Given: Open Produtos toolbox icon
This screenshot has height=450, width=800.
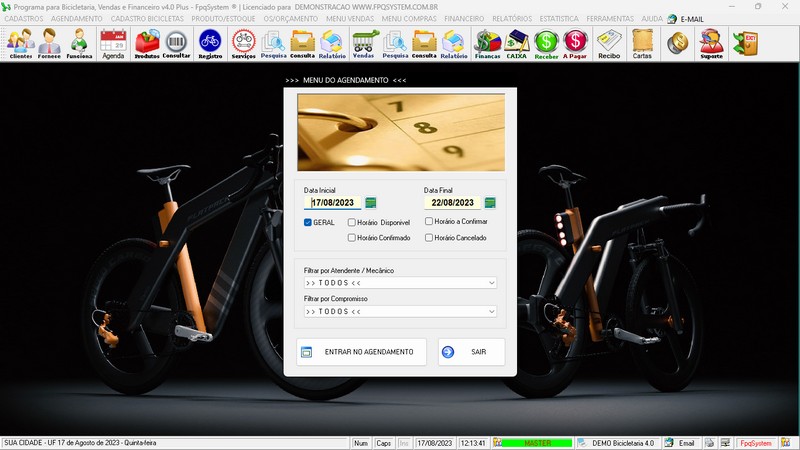Looking at the screenshot, I should tap(146, 43).
